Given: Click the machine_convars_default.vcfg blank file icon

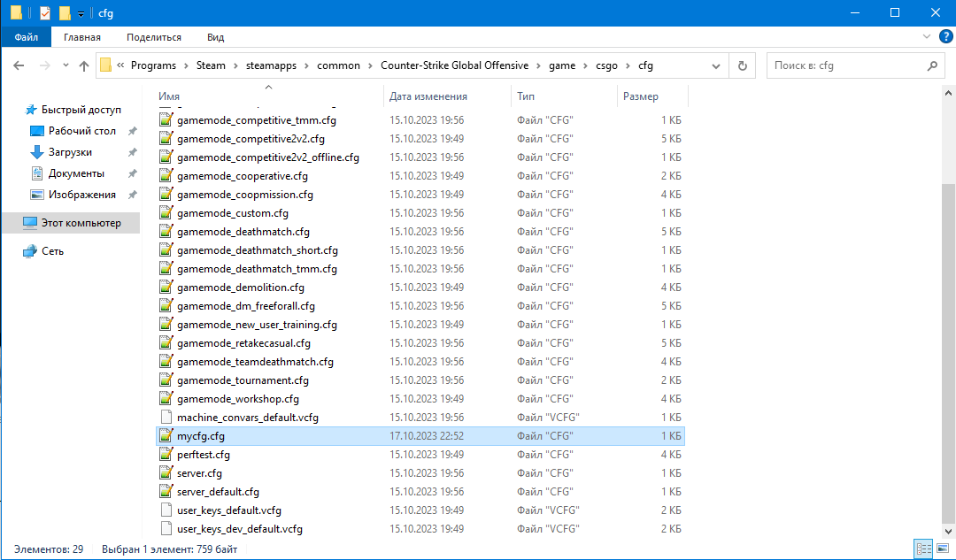Looking at the screenshot, I should [166, 418].
